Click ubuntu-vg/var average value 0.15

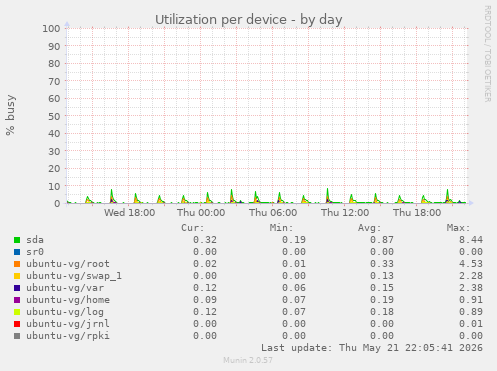[x=382, y=288]
